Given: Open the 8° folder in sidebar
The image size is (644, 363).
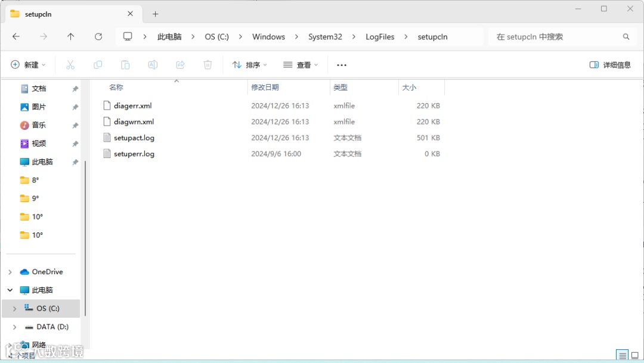Looking at the screenshot, I should click(35, 180).
